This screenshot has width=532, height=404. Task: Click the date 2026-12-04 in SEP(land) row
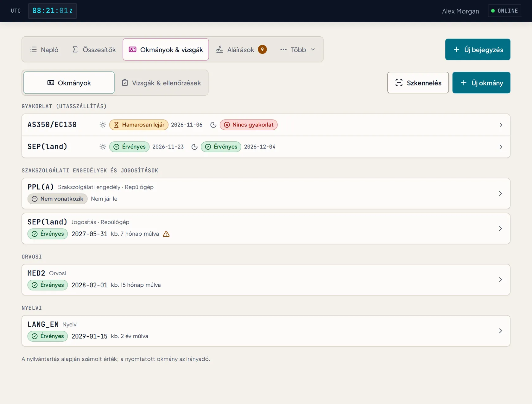(260, 147)
